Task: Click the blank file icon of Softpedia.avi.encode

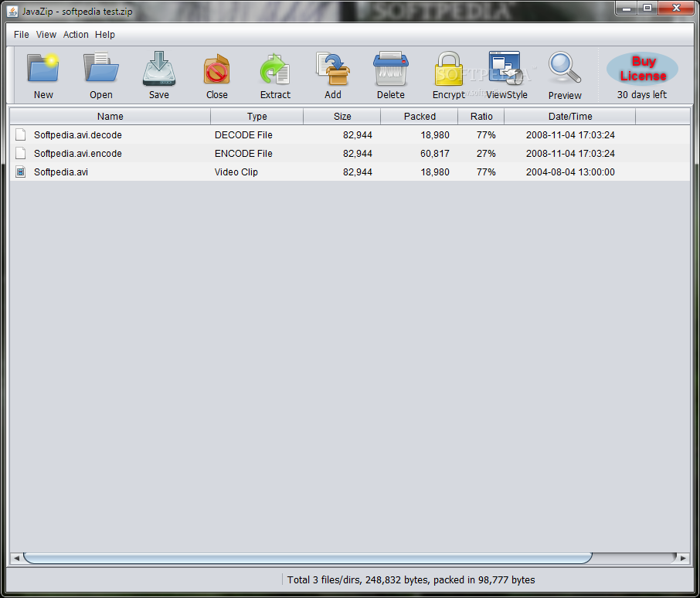Action: point(20,154)
